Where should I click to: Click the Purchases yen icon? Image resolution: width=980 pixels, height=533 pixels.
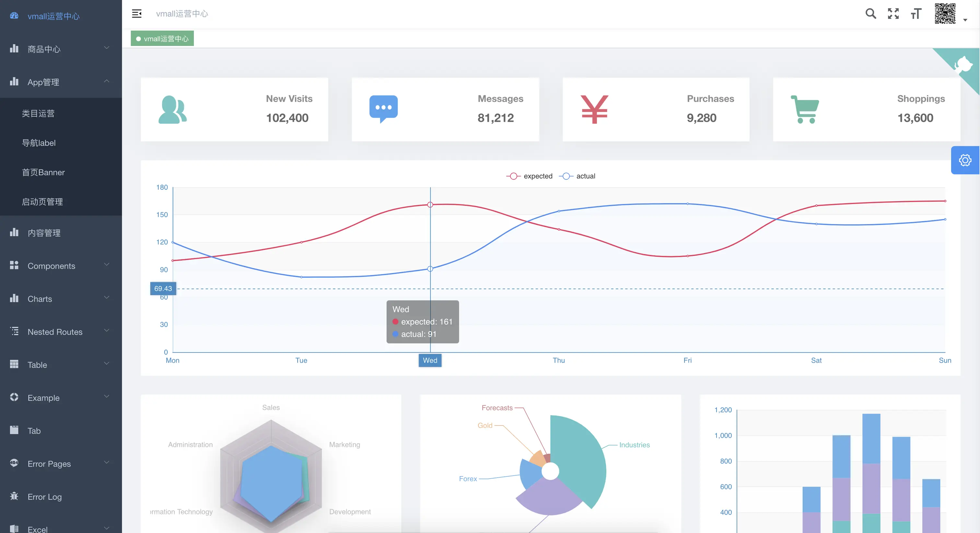(x=594, y=109)
